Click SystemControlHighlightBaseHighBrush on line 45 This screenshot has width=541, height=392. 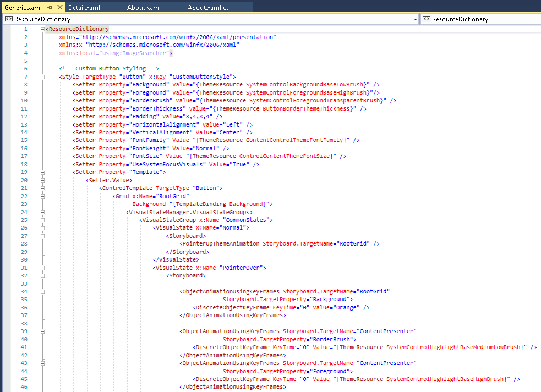(445, 379)
